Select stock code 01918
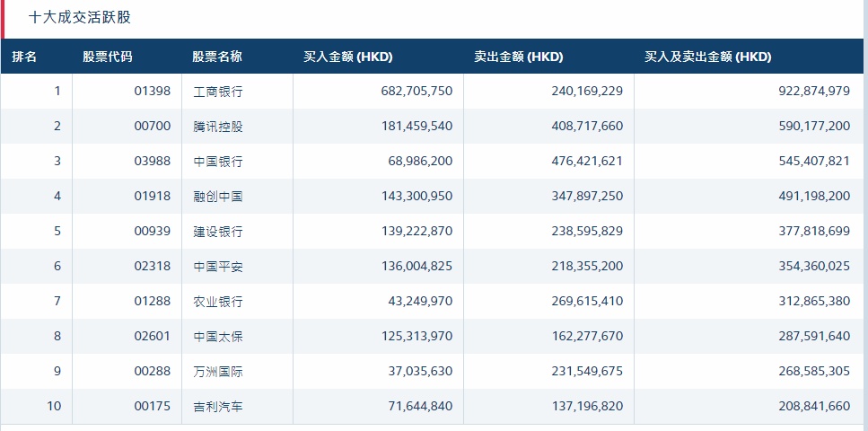This screenshot has height=431, width=868. (x=153, y=196)
